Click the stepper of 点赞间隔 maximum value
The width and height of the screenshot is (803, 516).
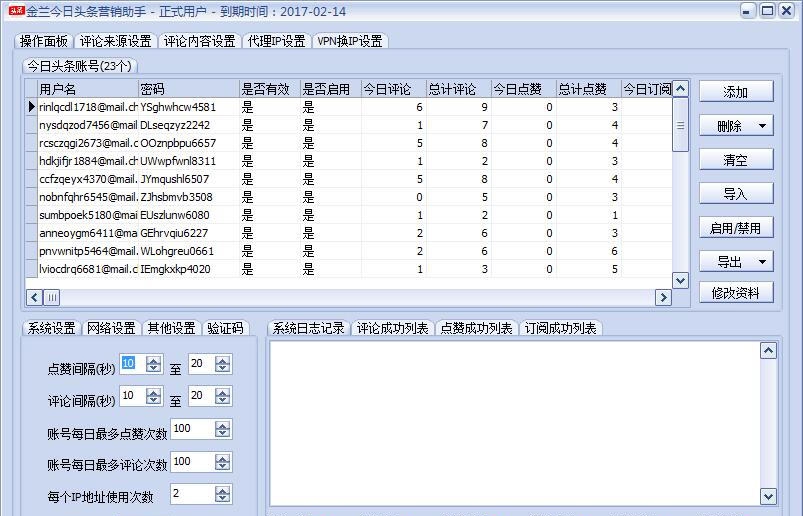[222, 364]
